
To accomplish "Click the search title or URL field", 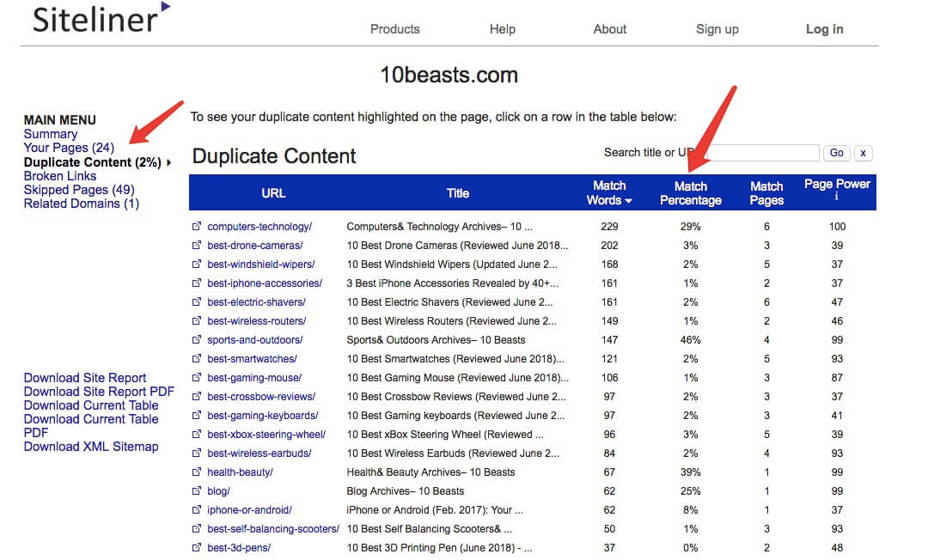I will click(x=761, y=153).
